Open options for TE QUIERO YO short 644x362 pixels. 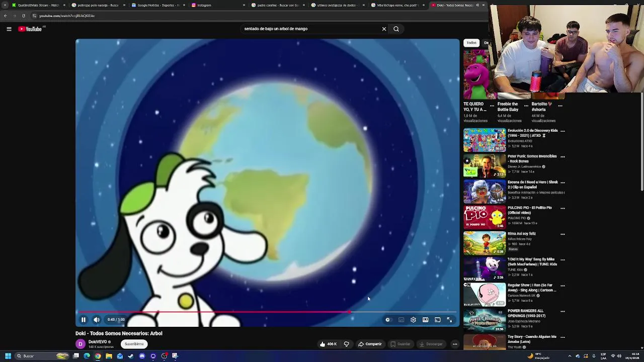click(492, 106)
